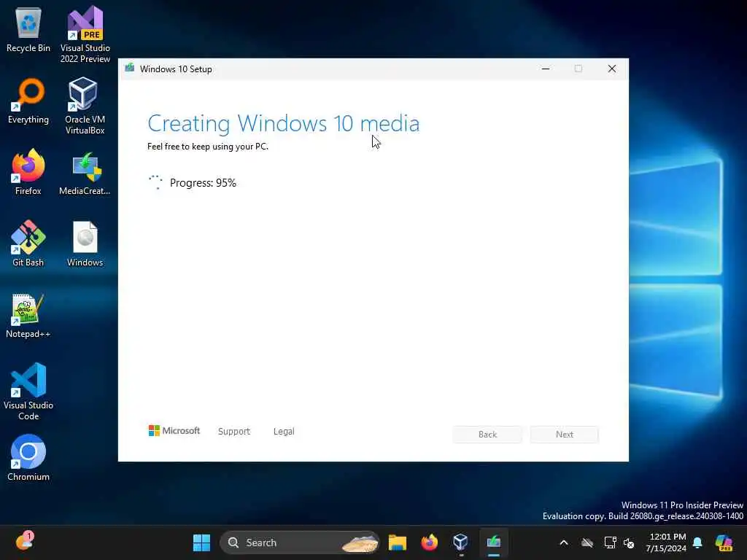This screenshot has height=560, width=747.
Task: Open the Support link in setup window
Action: click(x=234, y=431)
